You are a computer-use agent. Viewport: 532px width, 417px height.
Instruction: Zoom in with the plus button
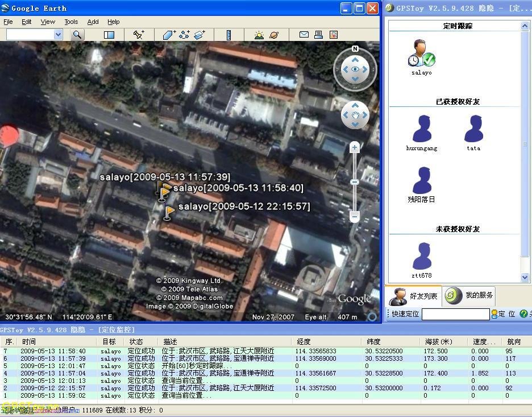click(355, 147)
